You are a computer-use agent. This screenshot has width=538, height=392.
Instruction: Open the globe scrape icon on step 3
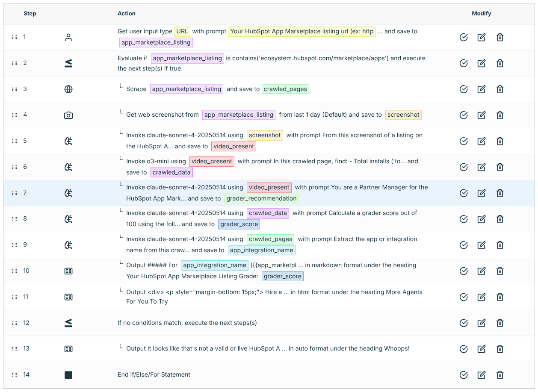click(68, 89)
